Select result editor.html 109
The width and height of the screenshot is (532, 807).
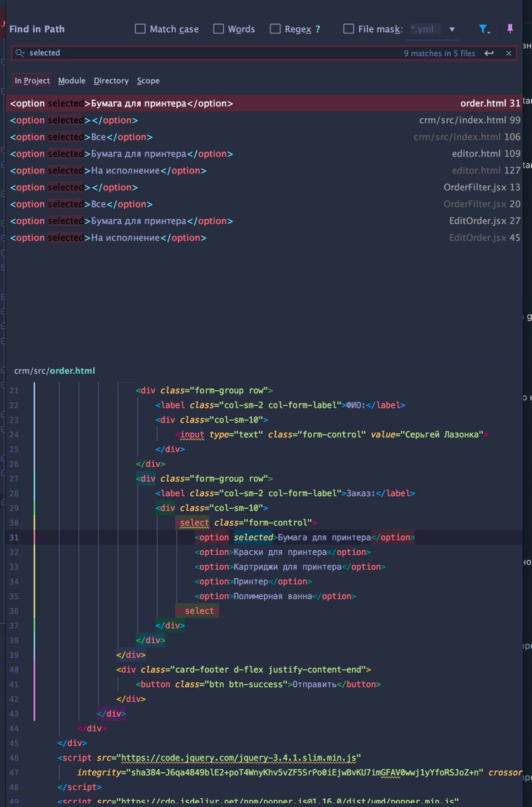click(264, 154)
